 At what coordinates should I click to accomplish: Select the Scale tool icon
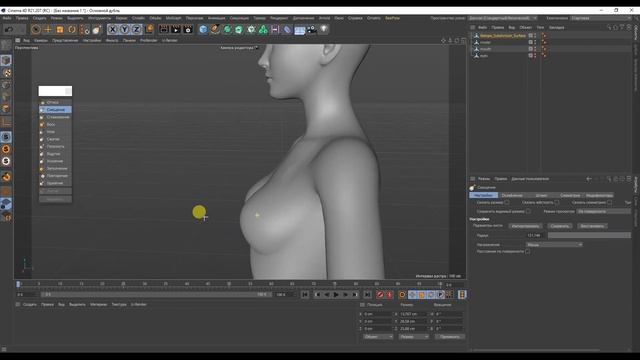[60, 29]
